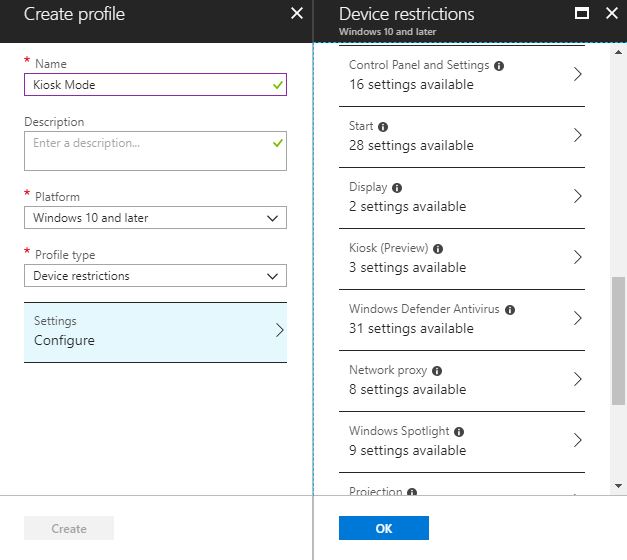Click the info icon next to Control Panel and Settings

[x=499, y=66]
